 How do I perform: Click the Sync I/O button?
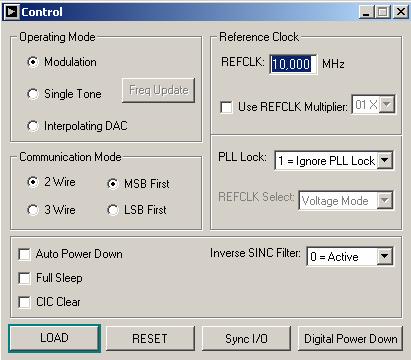[246, 338]
